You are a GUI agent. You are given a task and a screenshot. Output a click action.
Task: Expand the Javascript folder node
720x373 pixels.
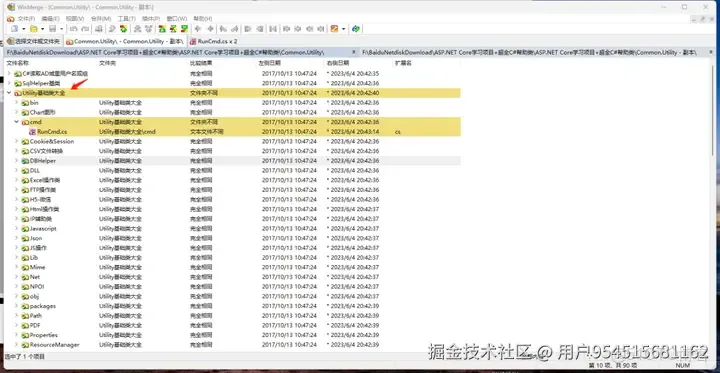click(17, 228)
